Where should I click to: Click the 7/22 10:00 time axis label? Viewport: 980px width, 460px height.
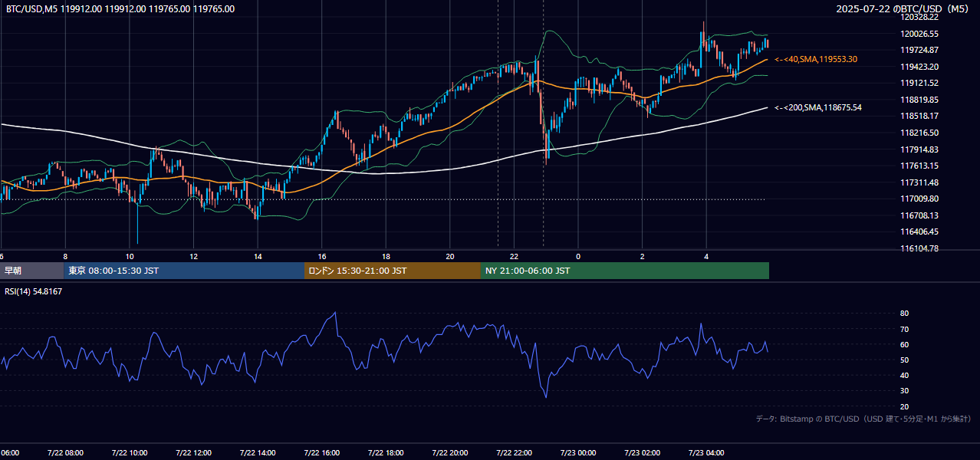point(130,453)
